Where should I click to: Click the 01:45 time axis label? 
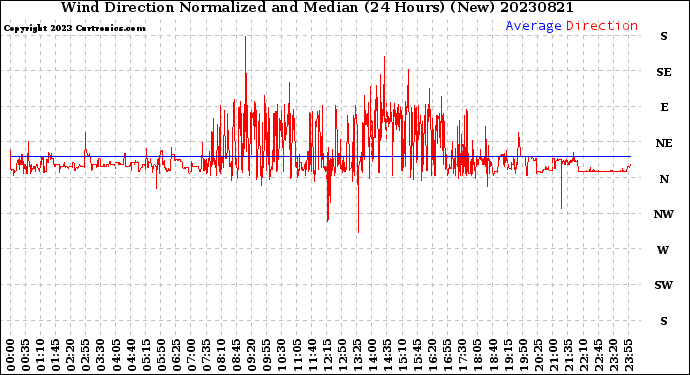click(x=56, y=355)
